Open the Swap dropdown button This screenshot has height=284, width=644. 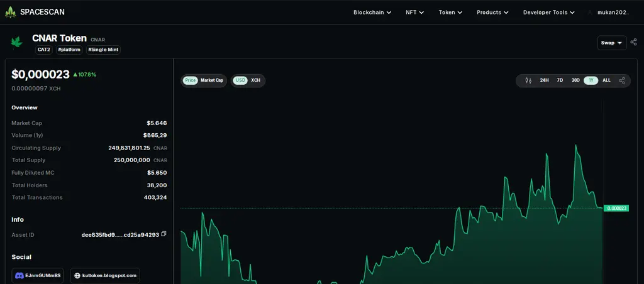tap(612, 43)
